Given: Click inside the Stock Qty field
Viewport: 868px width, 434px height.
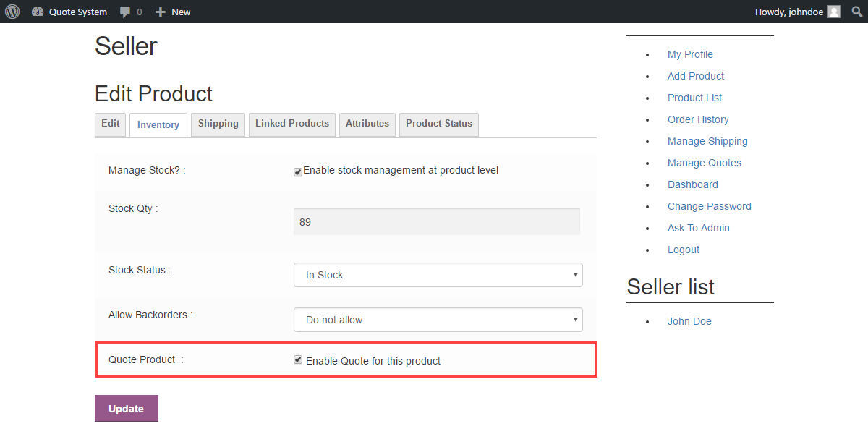Looking at the screenshot, I should 436,221.
